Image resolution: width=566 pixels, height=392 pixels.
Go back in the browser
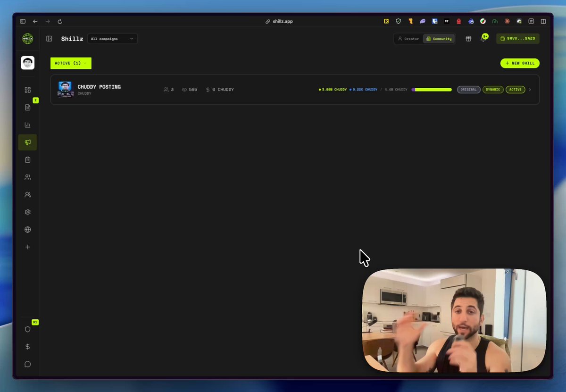tap(35, 21)
